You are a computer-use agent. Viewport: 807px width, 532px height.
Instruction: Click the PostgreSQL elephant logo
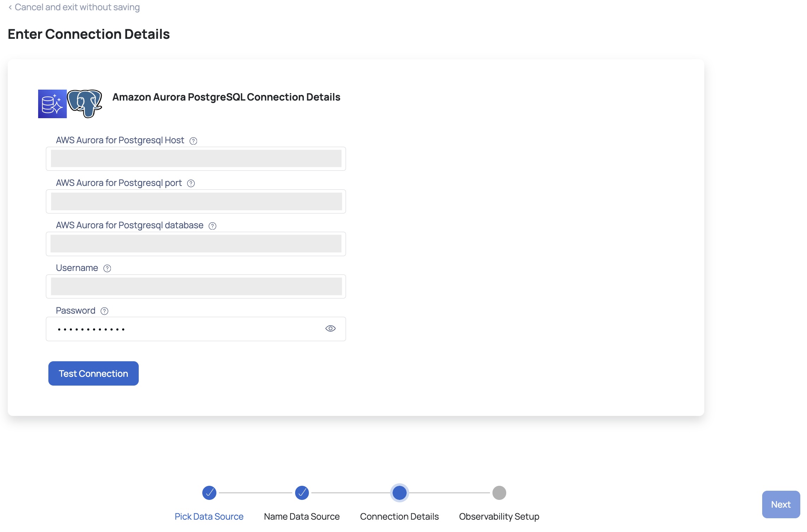pyautogui.click(x=85, y=104)
